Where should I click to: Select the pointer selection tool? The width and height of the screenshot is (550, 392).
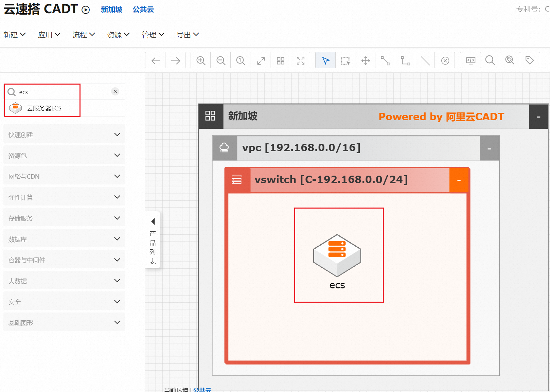(326, 60)
